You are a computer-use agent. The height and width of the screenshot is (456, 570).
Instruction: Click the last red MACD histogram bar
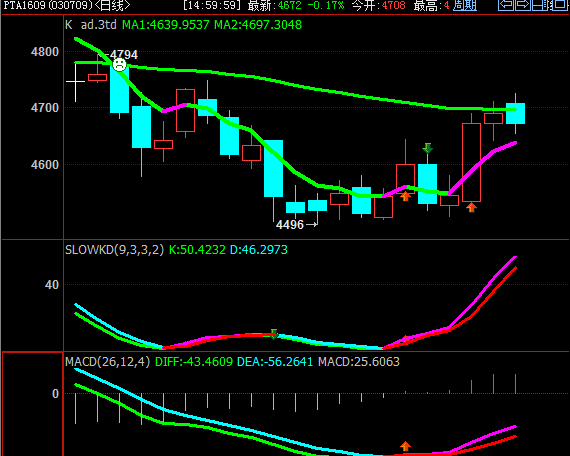click(x=515, y=384)
